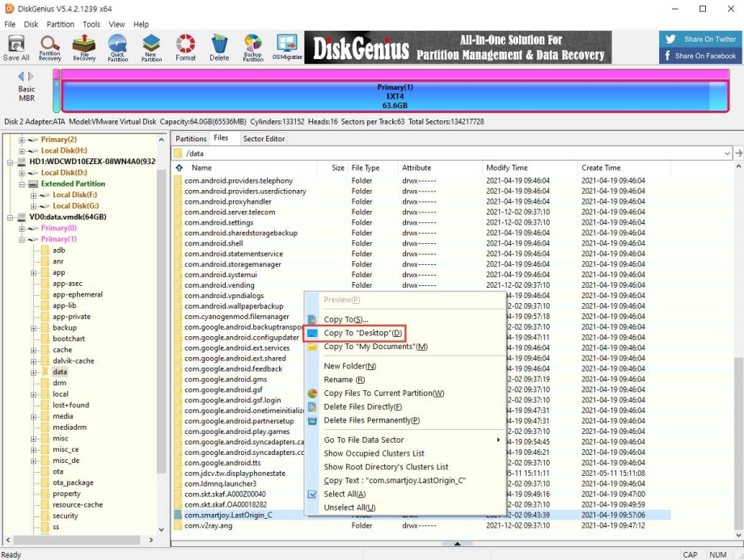This screenshot has height=560, width=744.
Task: Click the Share On Twitter button
Action: tap(700, 40)
